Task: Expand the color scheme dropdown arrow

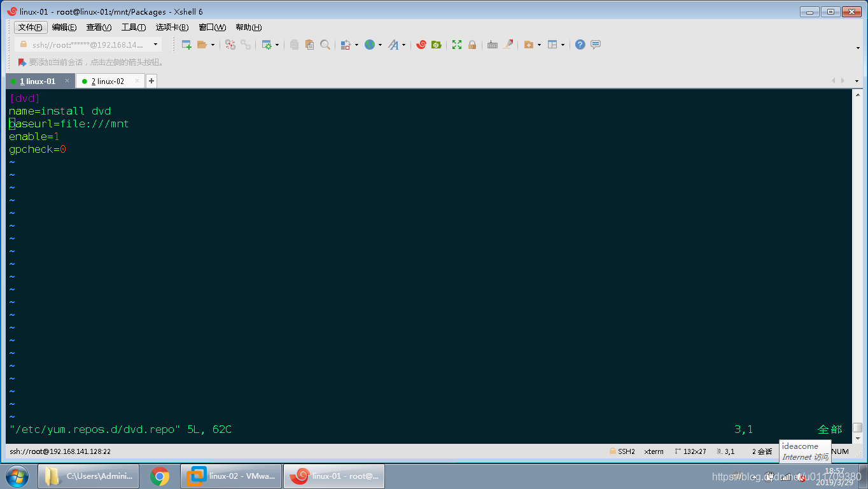Action: [x=356, y=45]
